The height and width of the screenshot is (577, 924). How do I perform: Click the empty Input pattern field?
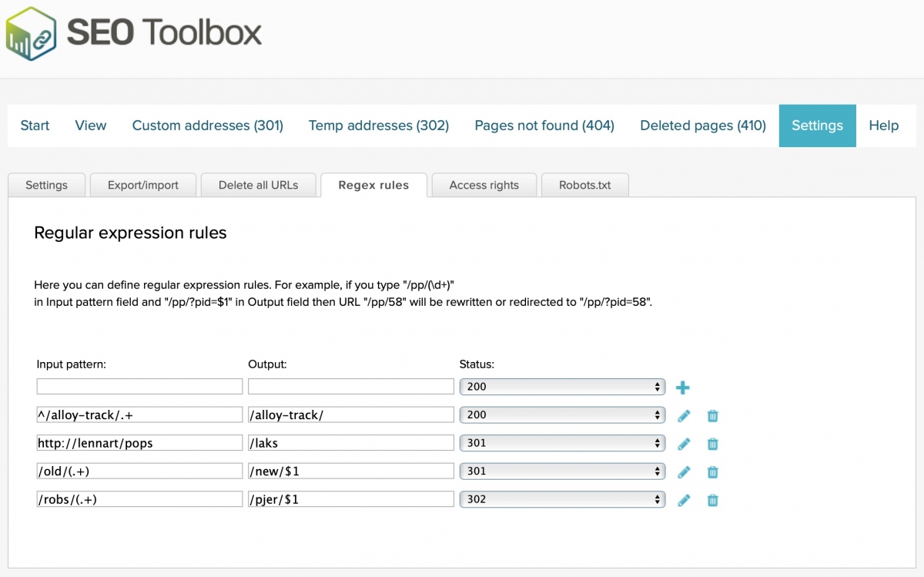point(139,386)
